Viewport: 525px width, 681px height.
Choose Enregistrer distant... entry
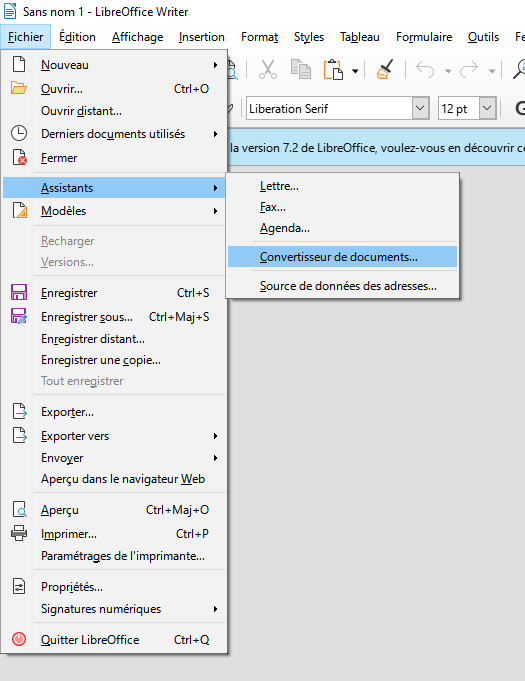(x=114, y=339)
